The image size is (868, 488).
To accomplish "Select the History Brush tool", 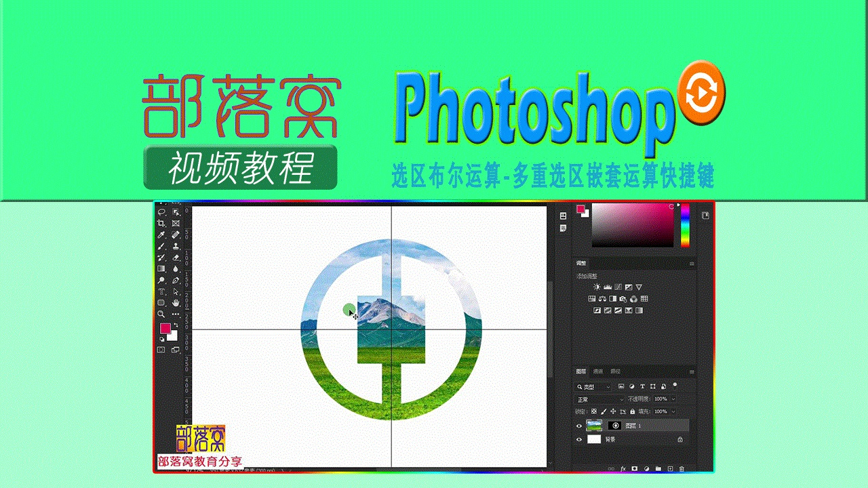I will 161,258.
